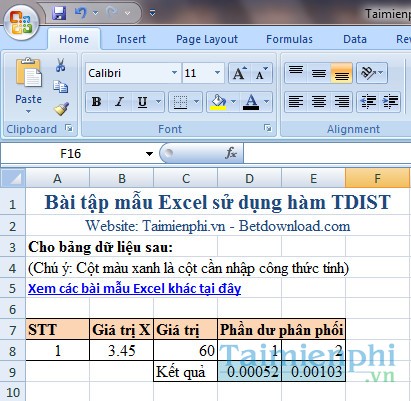Switch to the Formulas tab

click(289, 39)
